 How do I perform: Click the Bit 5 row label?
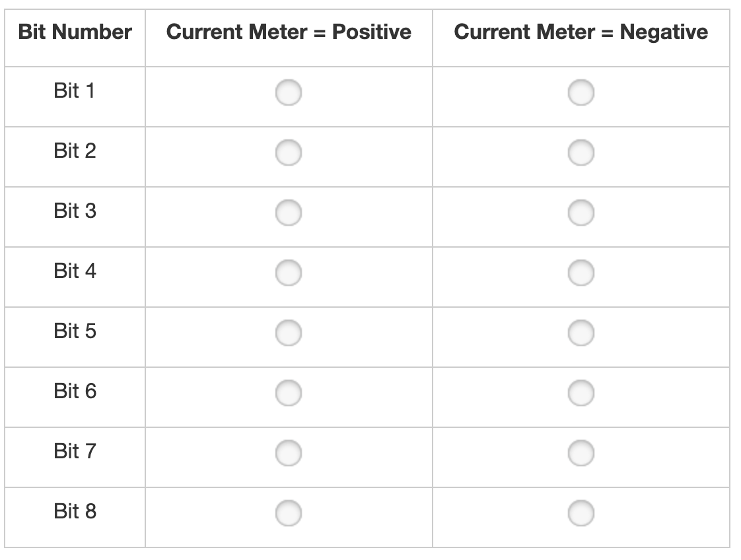coord(75,331)
